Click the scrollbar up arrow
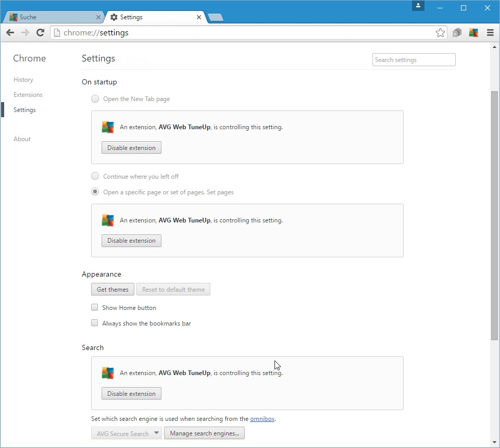The image size is (500, 448). pos(494,47)
